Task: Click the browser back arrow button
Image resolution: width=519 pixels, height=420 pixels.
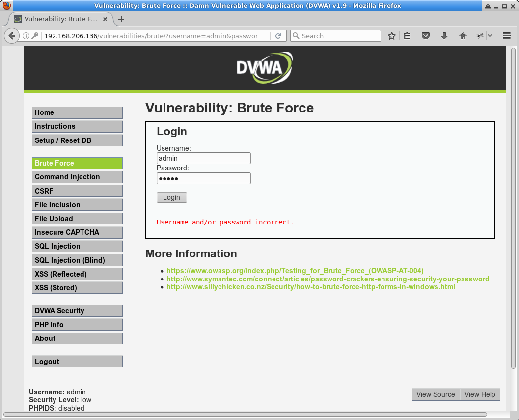Action: pyautogui.click(x=12, y=36)
